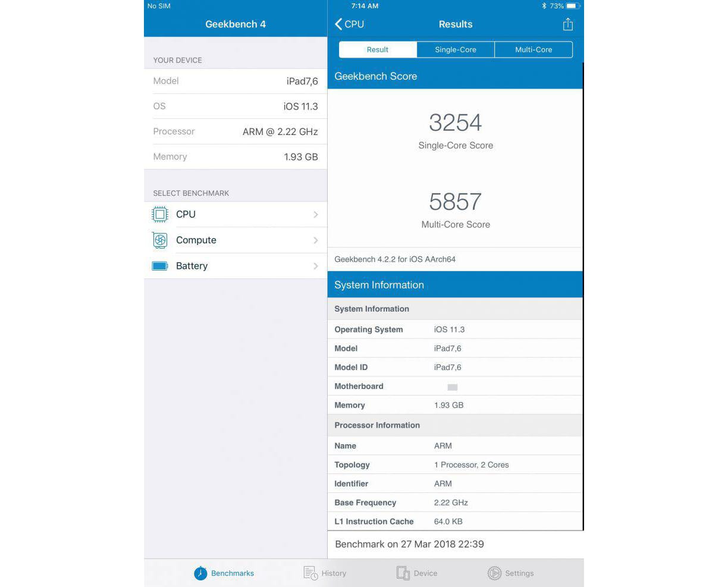Select the Motherboard row value
The image size is (728, 587).
tap(452, 387)
